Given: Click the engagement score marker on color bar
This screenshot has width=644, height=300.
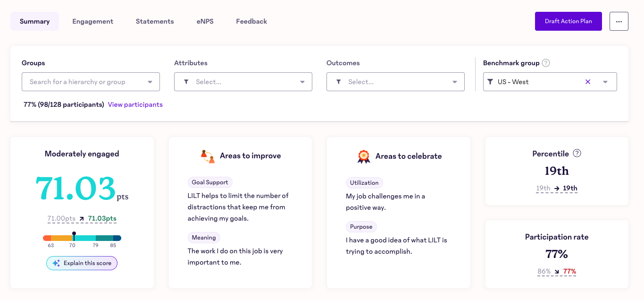Looking at the screenshot, I should [x=74, y=236].
